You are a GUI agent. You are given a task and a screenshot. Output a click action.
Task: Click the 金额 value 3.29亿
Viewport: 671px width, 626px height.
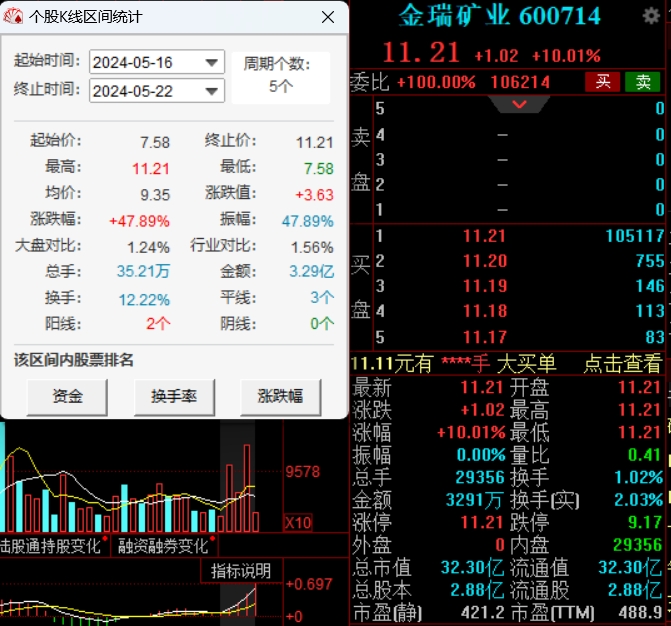click(312, 271)
